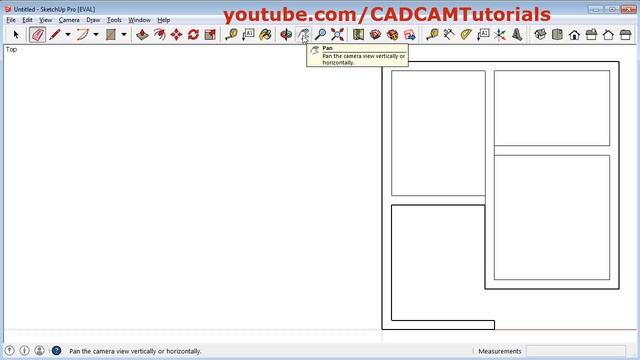Expand the Arc tool dropdown arrow
Viewport: 640px width, 360px height.
(x=96, y=35)
